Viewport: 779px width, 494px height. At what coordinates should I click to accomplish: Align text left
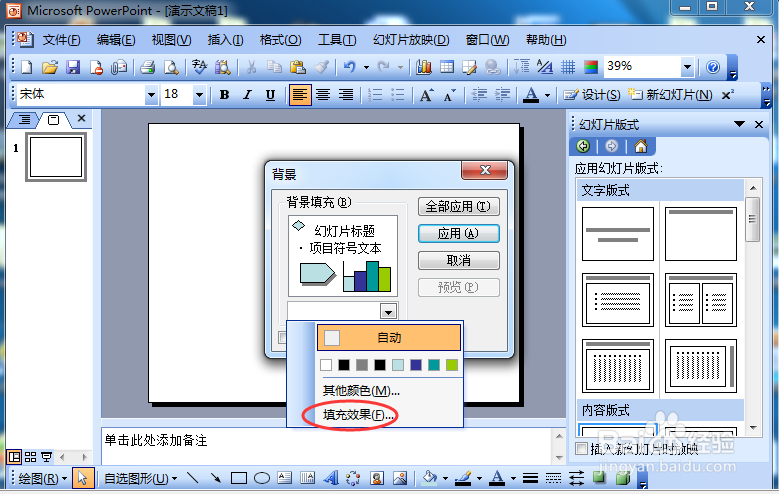300,94
